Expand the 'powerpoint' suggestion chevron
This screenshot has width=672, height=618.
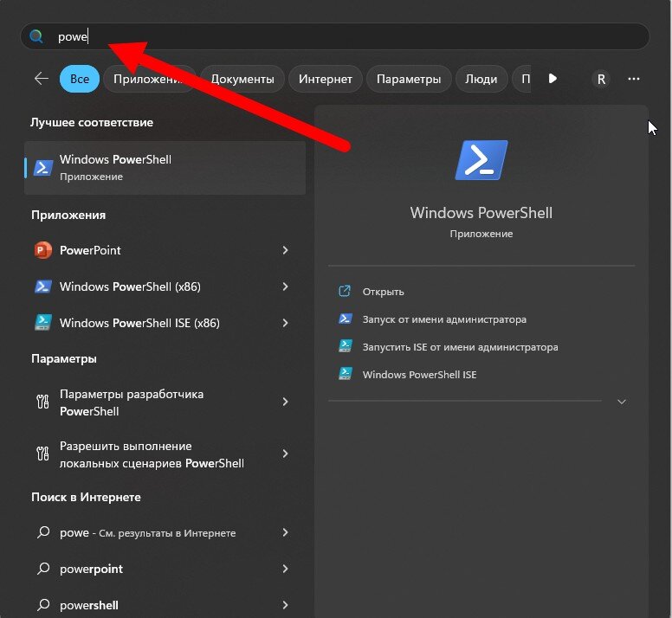(x=285, y=569)
